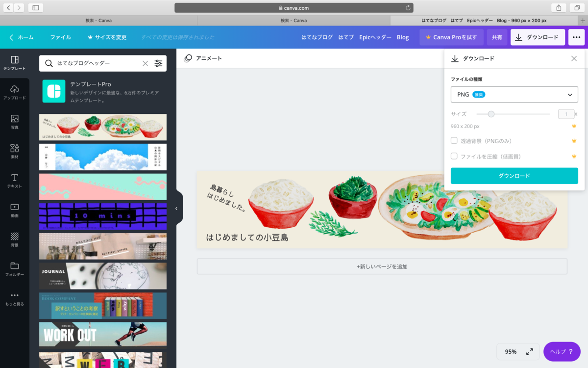Click the テンプレートPro logo icon
Screen dimensions: 588x368
(54, 91)
